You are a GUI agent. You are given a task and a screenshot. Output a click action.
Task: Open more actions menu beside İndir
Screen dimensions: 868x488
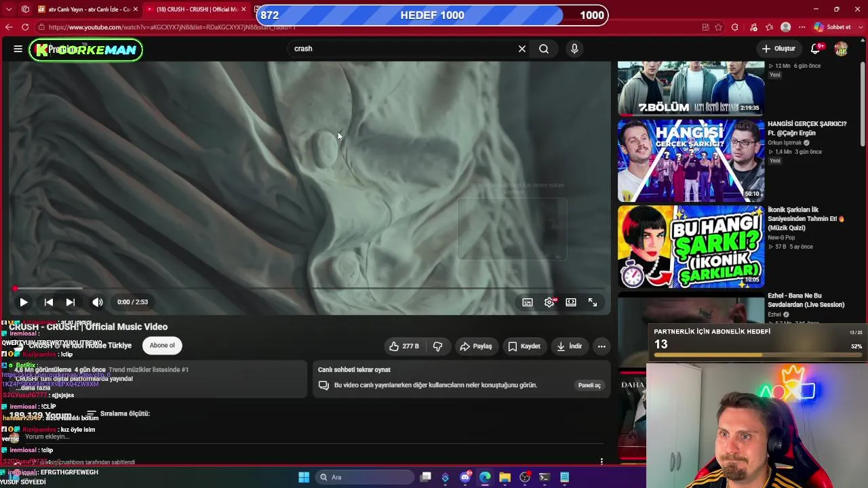pos(601,346)
